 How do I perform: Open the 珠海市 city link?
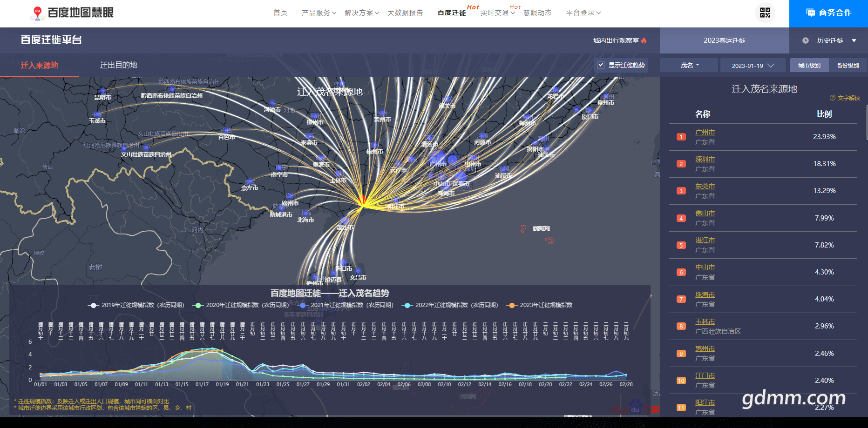pos(705,295)
